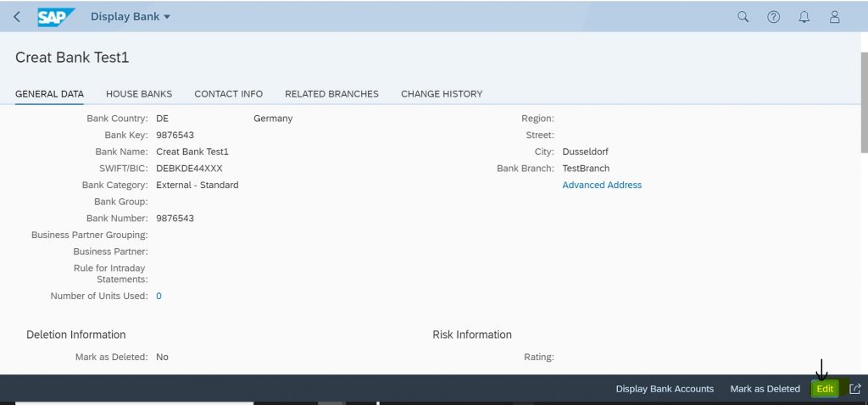Click the Rating label
Screen dimensions: 868x405
538,357
